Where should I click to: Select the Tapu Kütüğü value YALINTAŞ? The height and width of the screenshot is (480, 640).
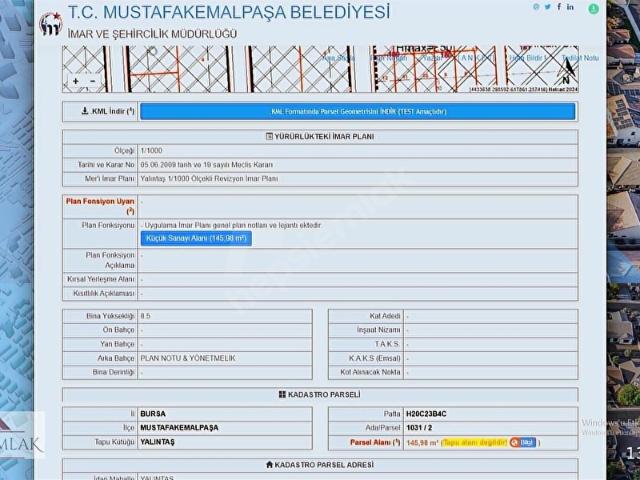(x=157, y=442)
